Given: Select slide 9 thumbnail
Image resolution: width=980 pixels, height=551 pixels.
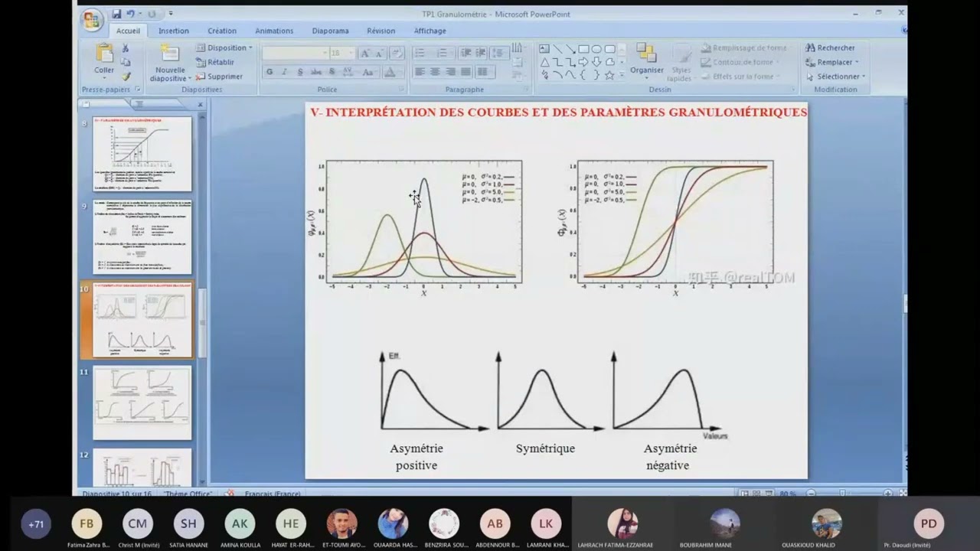Looking at the screenshot, I should tap(142, 237).
